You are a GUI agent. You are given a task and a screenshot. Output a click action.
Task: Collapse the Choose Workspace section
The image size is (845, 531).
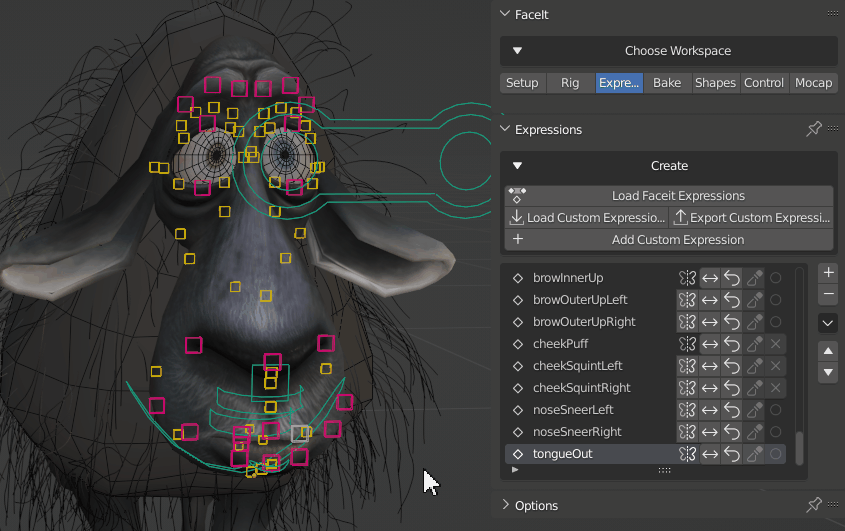tap(517, 51)
